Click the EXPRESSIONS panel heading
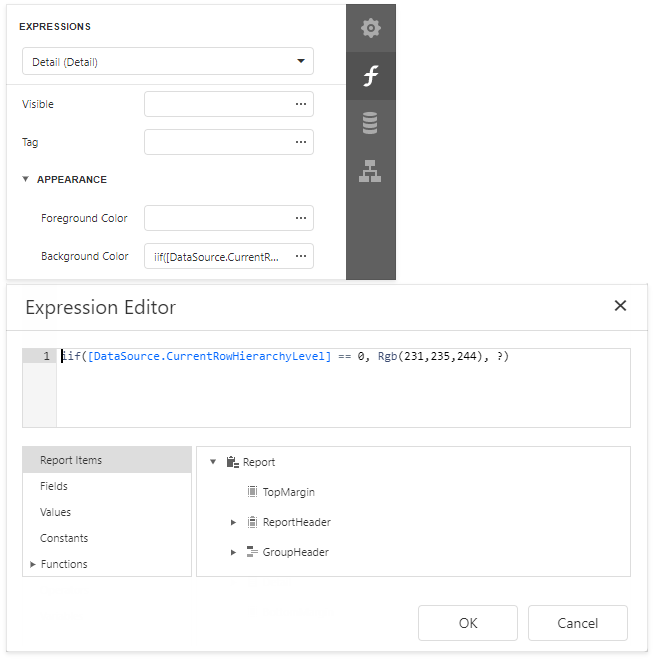 click(55, 27)
